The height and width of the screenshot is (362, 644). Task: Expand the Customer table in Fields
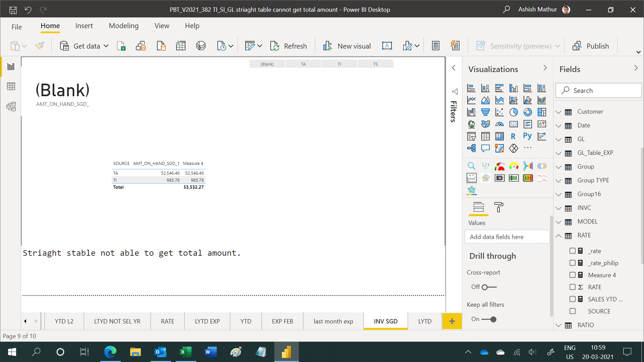[558, 112]
